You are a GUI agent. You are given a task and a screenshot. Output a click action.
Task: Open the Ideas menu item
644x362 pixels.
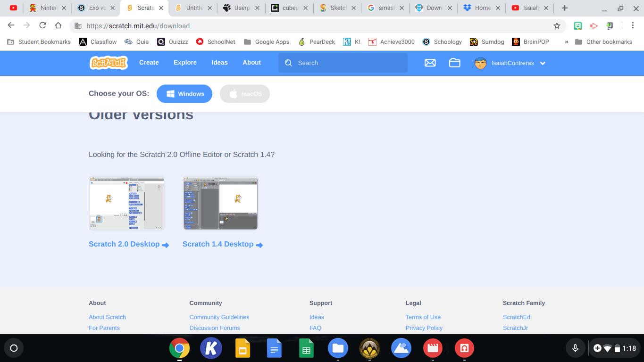pyautogui.click(x=219, y=63)
